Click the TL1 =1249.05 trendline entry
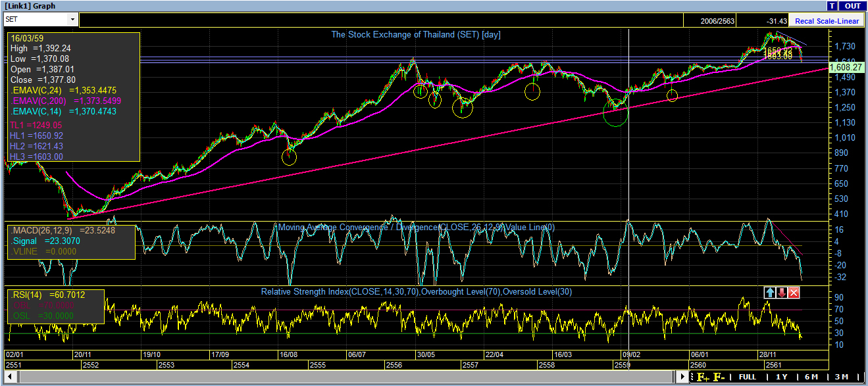 [36, 124]
